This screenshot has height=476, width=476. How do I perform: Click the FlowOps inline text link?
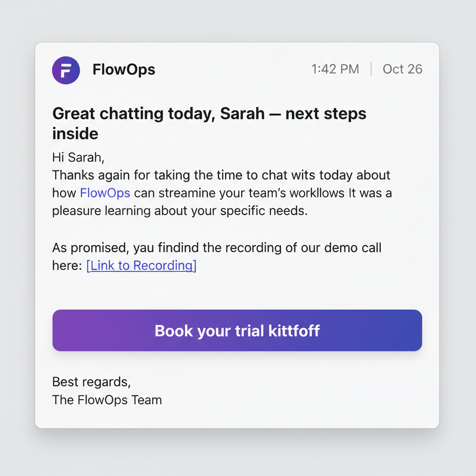tap(105, 193)
